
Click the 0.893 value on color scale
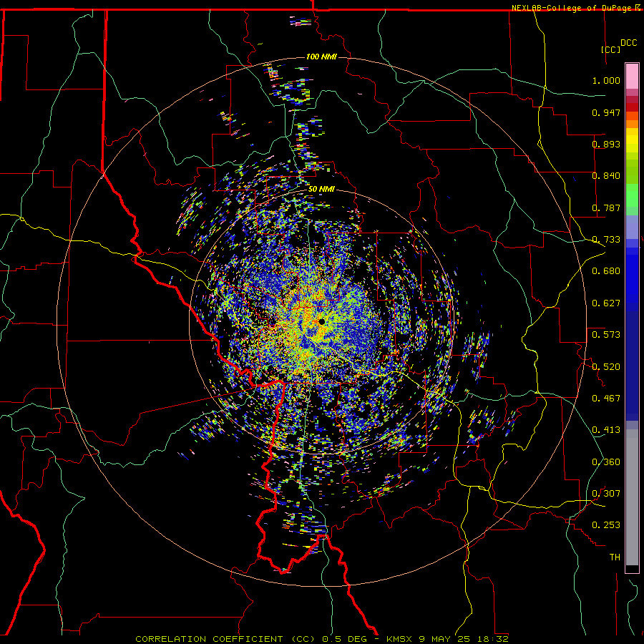tap(606, 144)
